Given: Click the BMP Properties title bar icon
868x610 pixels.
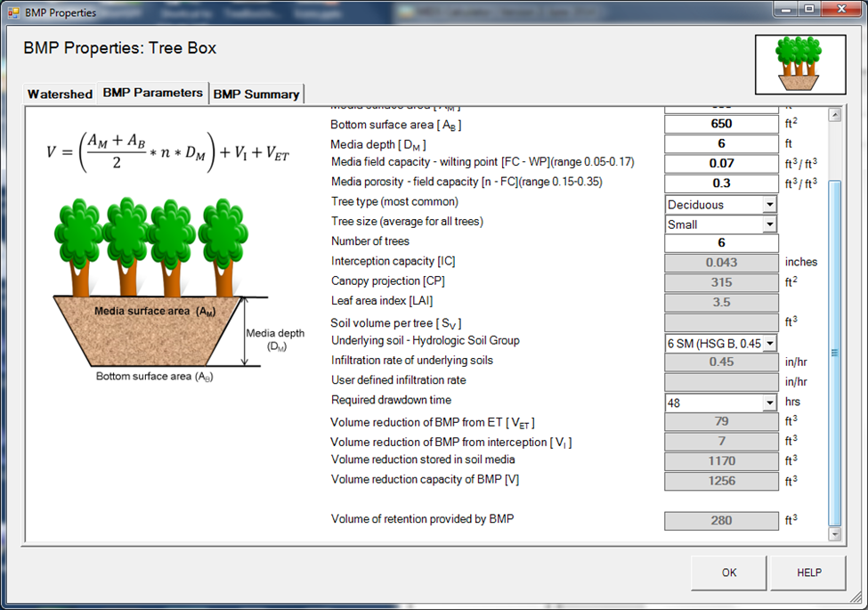Looking at the screenshot, I should click(x=13, y=12).
